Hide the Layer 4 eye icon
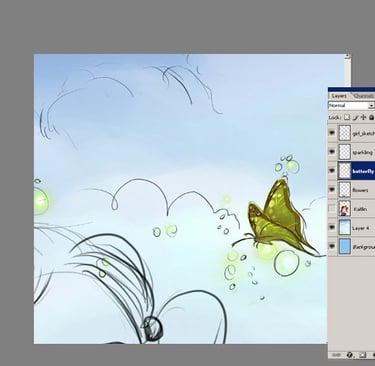Image resolution: width=375 pixels, height=366 pixels. click(332, 228)
